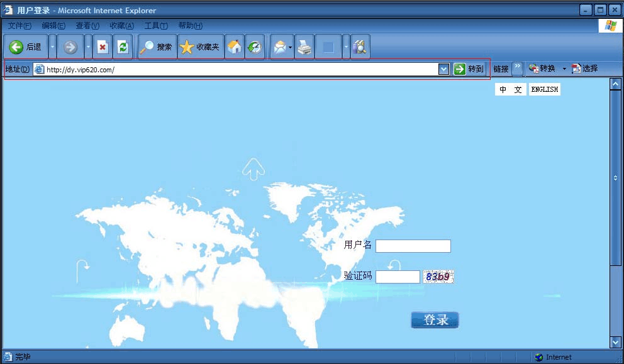Open the 文件 (File) menu
Screen dimensions: 624x364
(19, 26)
